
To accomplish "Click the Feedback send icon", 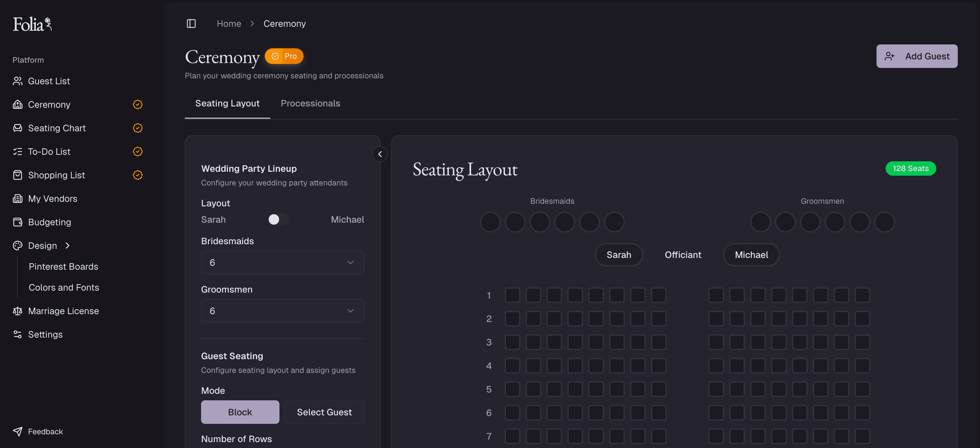I will pos(18,431).
